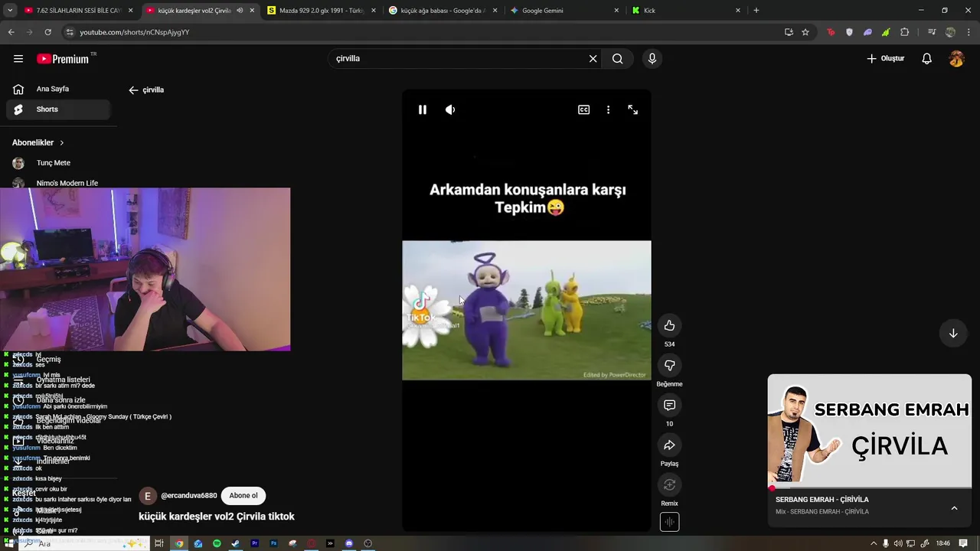The width and height of the screenshot is (980, 551).
Task: Select Shorts in the sidebar
Action: pos(58,109)
